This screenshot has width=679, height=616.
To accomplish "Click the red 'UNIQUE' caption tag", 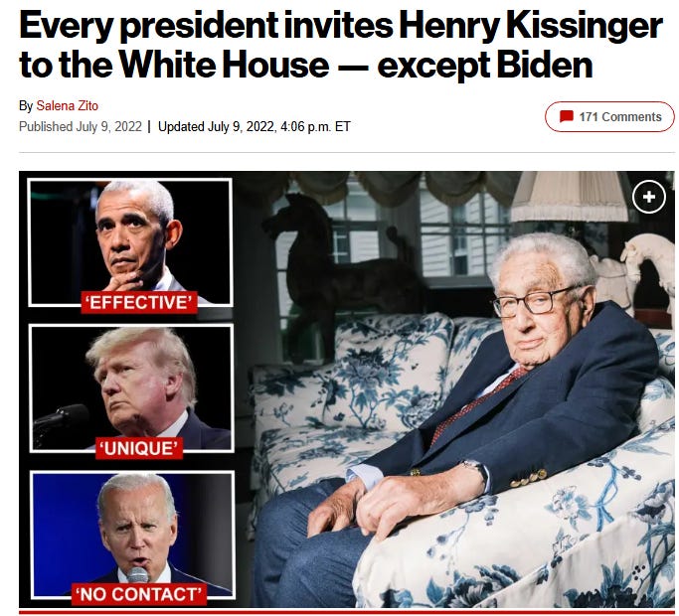I will point(139,448).
